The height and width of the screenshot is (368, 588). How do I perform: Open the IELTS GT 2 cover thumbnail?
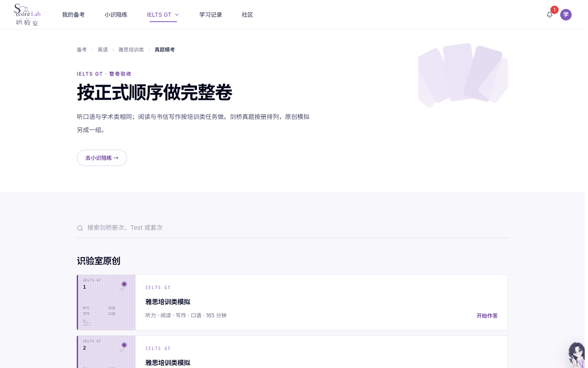pos(107,352)
